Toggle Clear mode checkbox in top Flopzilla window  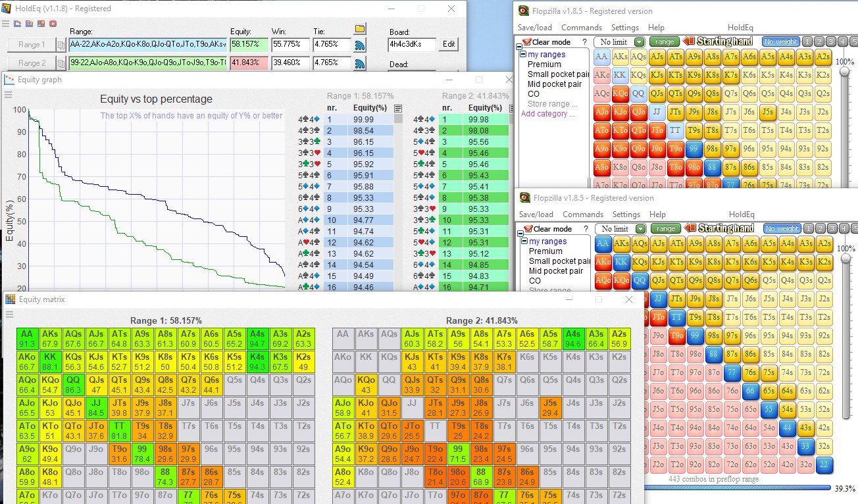tap(526, 42)
